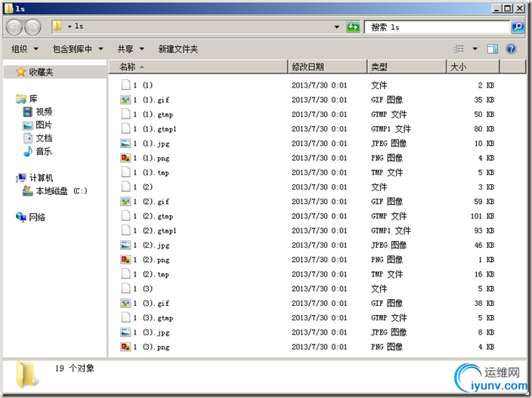
Task: Click the file icon of 1 (1).gif
Action: coord(125,100)
